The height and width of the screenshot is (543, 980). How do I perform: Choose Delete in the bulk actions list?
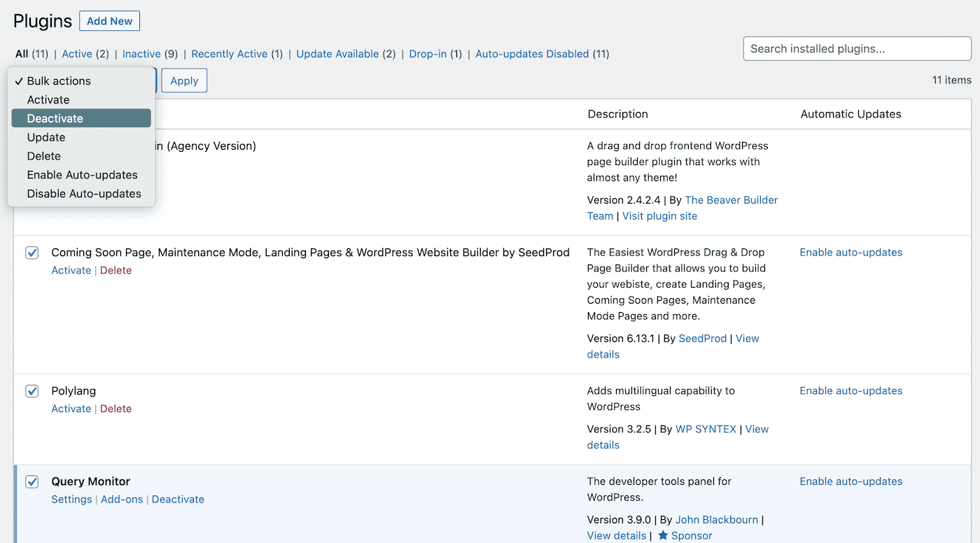coord(43,156)
